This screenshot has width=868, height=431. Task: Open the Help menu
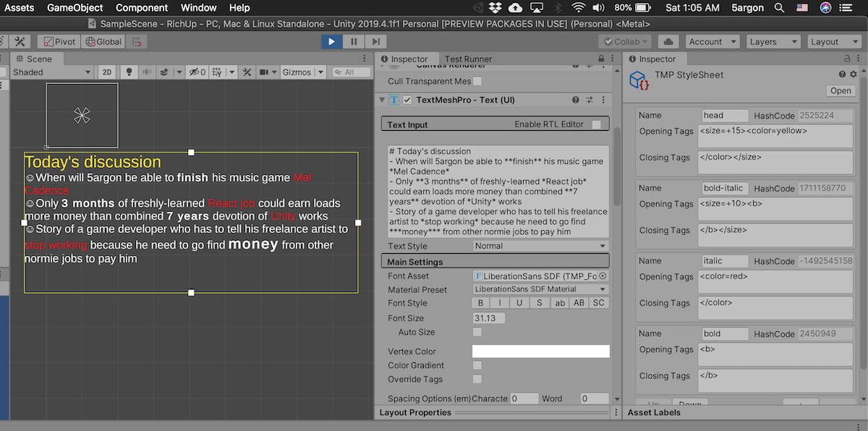coord(239,8)
